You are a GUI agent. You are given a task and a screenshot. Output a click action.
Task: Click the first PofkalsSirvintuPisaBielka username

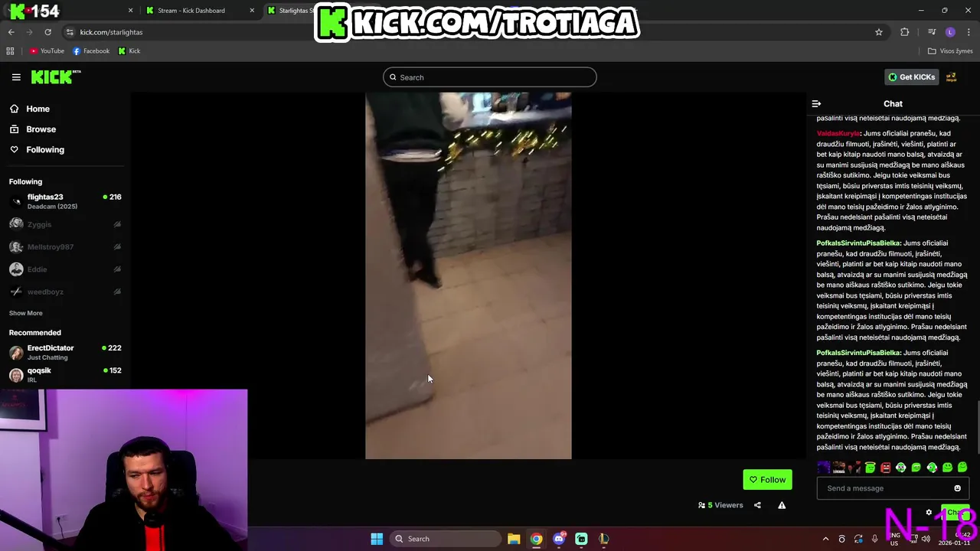[x=858, y=243]
